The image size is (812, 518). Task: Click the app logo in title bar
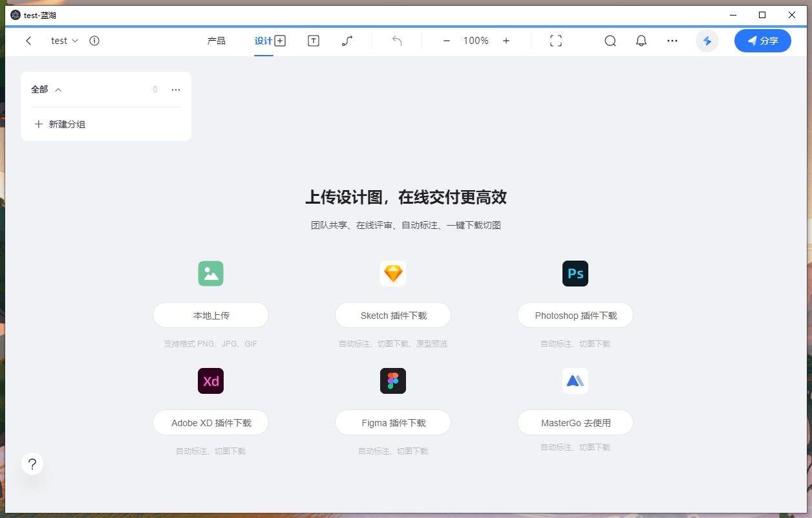pyautogui.click(x=16, y=15)
